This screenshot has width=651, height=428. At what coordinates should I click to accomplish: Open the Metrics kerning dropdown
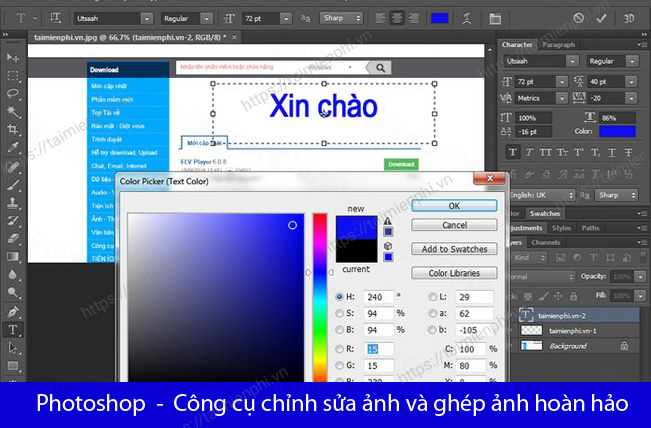[x=562, y=98]
